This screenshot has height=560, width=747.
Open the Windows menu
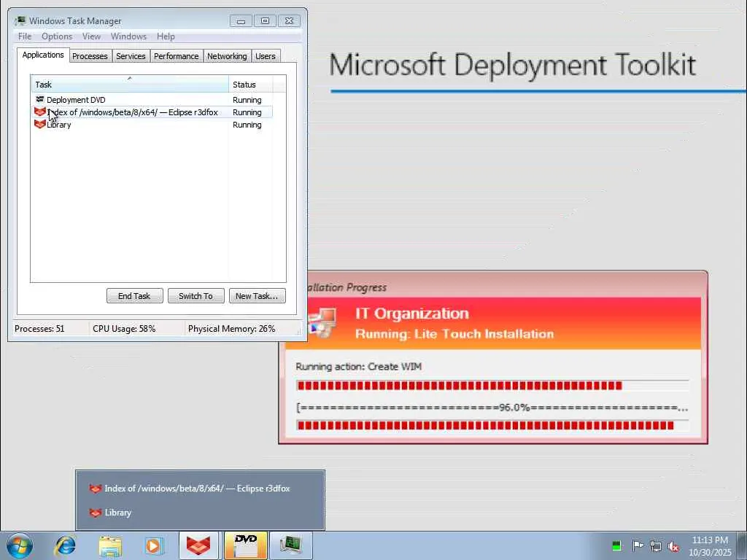point(128,36)
